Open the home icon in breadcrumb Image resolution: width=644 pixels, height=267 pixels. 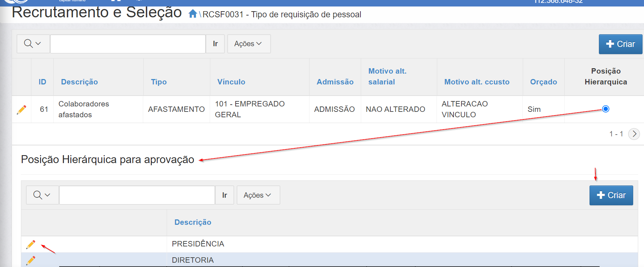(193, 14)
